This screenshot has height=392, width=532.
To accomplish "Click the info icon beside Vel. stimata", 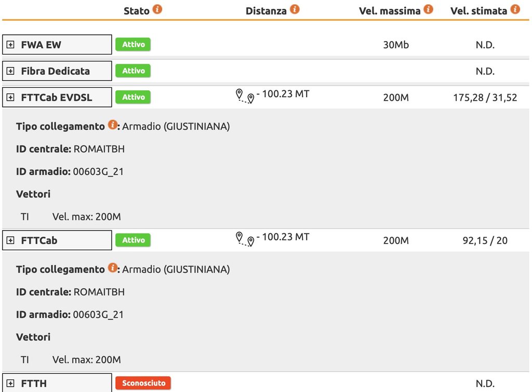I will point(515,9).
